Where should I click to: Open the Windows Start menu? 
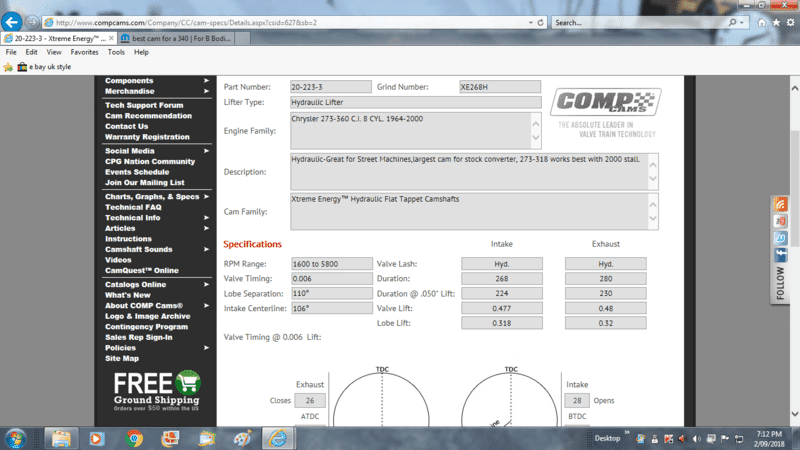(x=18, y=438)
